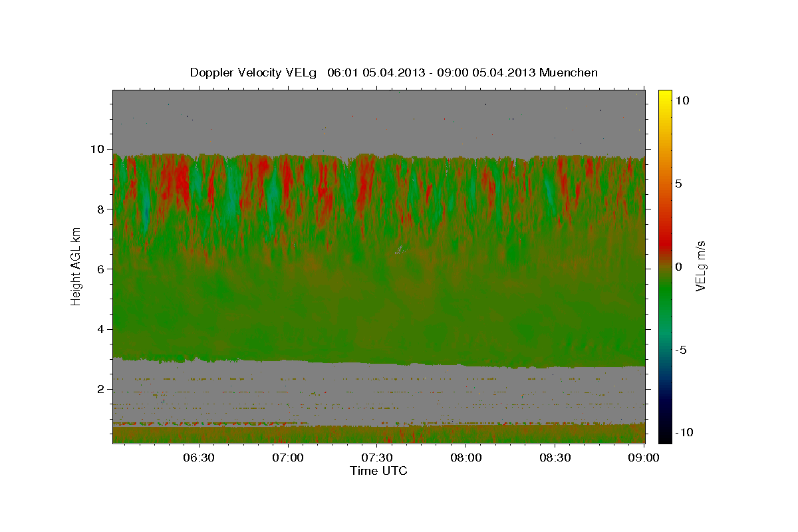The image size is (798, 532).
Task: Click the plot title "Doppler Velocity VELg"
Action: point(254,72)
